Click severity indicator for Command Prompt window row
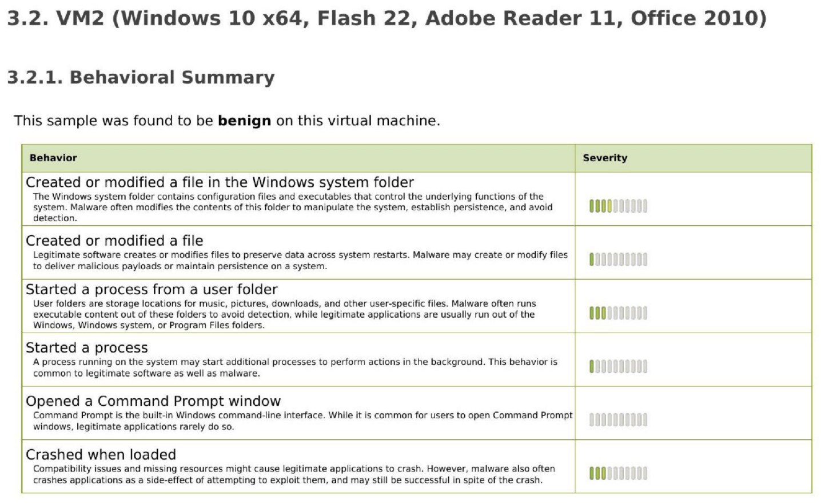Screen dimensions: 821x504 point(618,420)
